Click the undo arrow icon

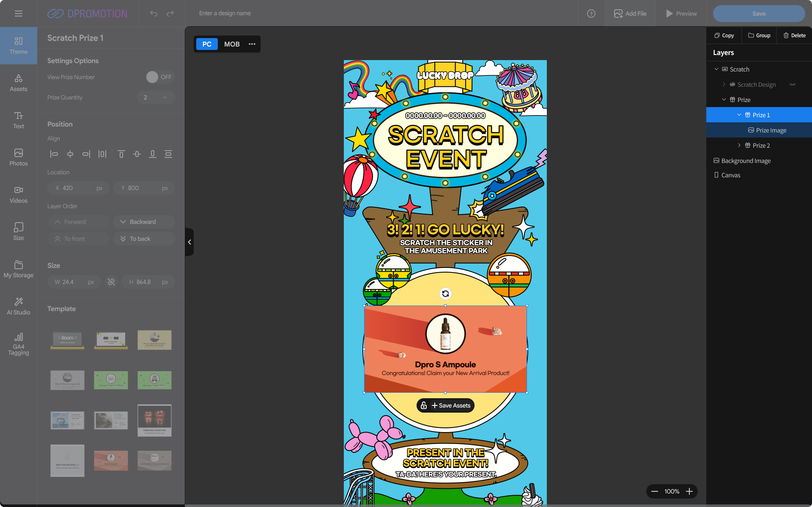pos(154,14)
